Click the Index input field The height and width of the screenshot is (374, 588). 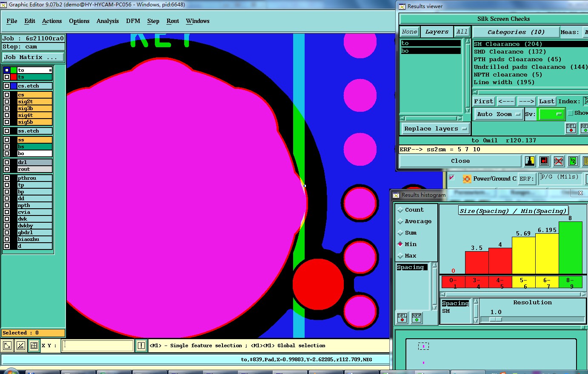coord(585,101)
